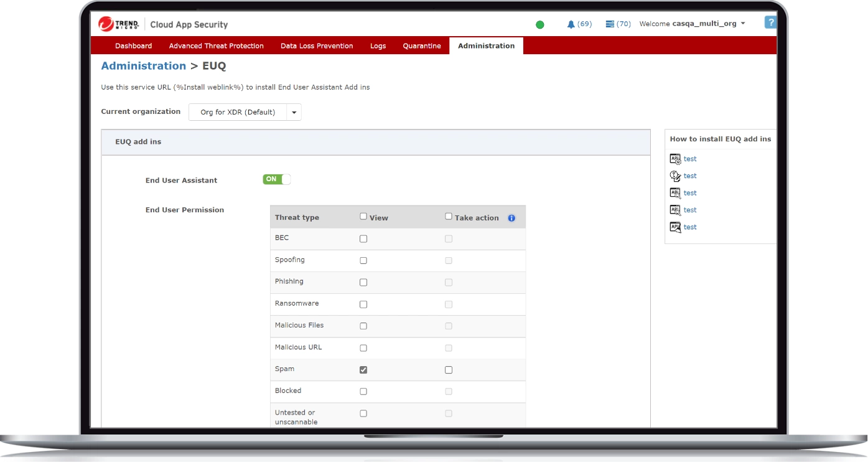
Task: Enable Take action for Spam
Action: [449, 370]
